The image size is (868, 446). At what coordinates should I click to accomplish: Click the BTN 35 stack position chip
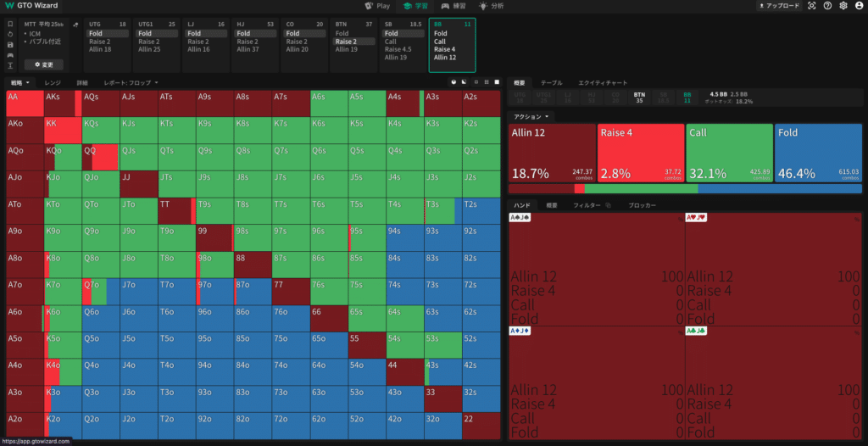click(x=639, y=98)
